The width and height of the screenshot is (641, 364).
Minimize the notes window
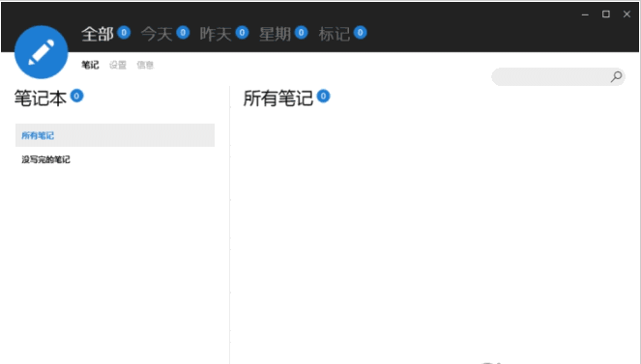point(585,14)
